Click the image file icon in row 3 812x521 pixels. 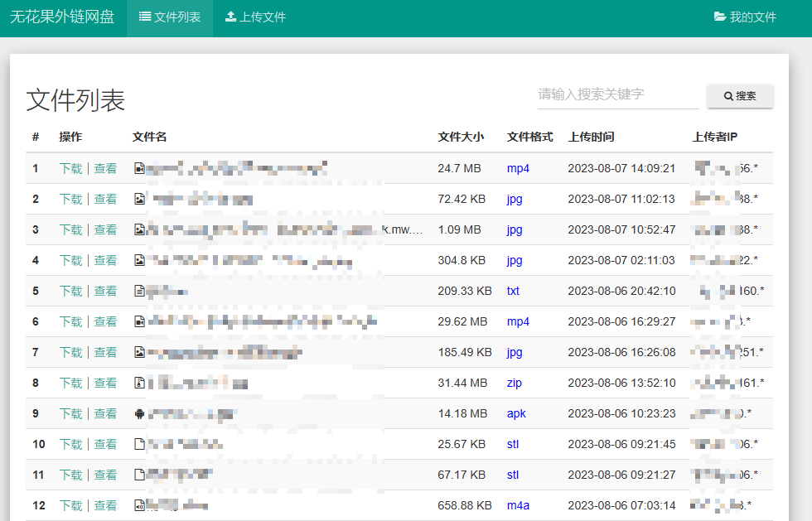tap(139, 229)
